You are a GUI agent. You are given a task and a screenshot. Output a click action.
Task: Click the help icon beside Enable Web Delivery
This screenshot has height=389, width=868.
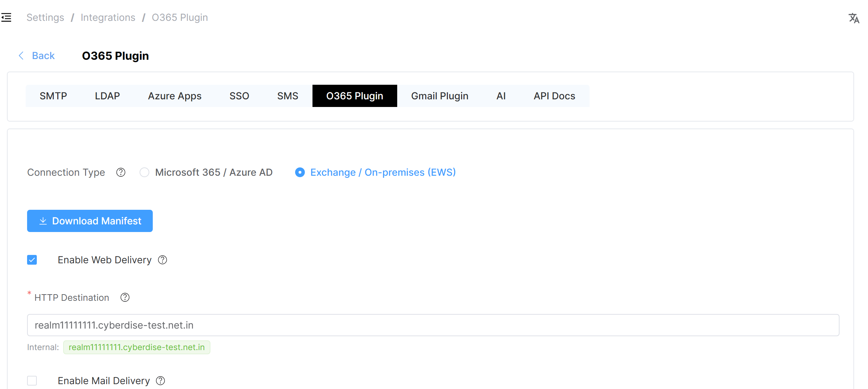click(x=162, y=260)
